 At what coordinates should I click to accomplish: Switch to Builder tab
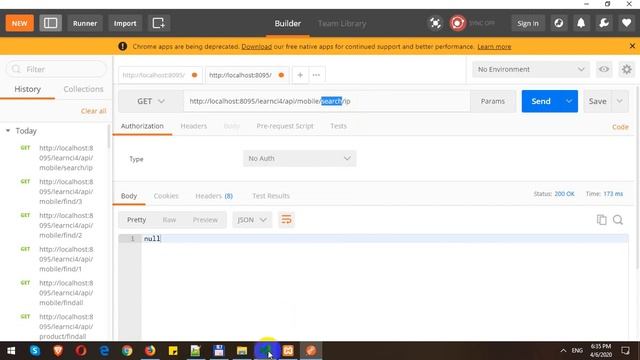287,23
